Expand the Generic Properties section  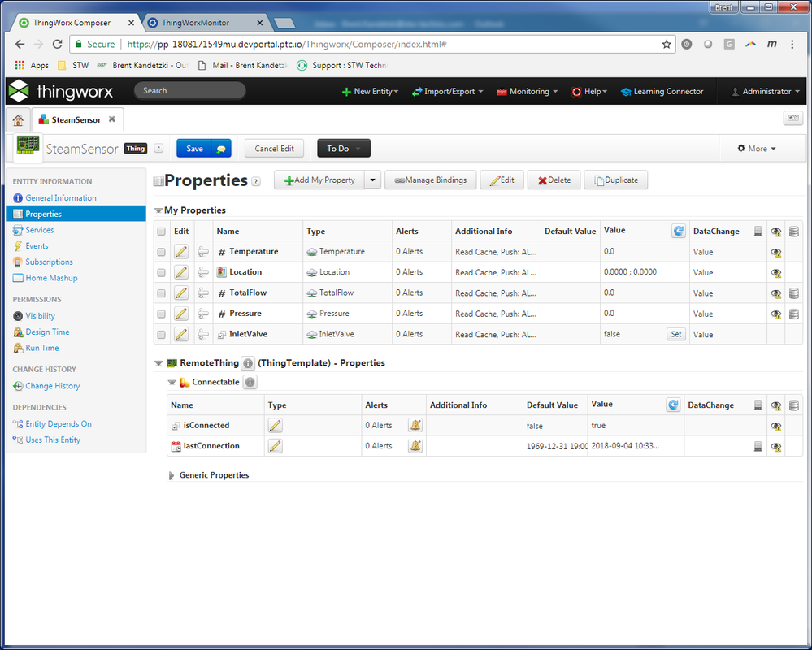[172, 475]
